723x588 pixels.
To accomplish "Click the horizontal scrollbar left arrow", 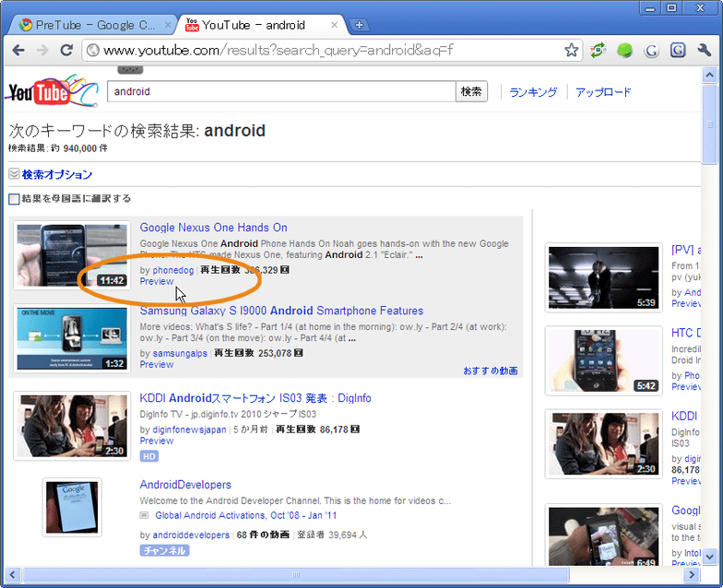I will point(13,575).
